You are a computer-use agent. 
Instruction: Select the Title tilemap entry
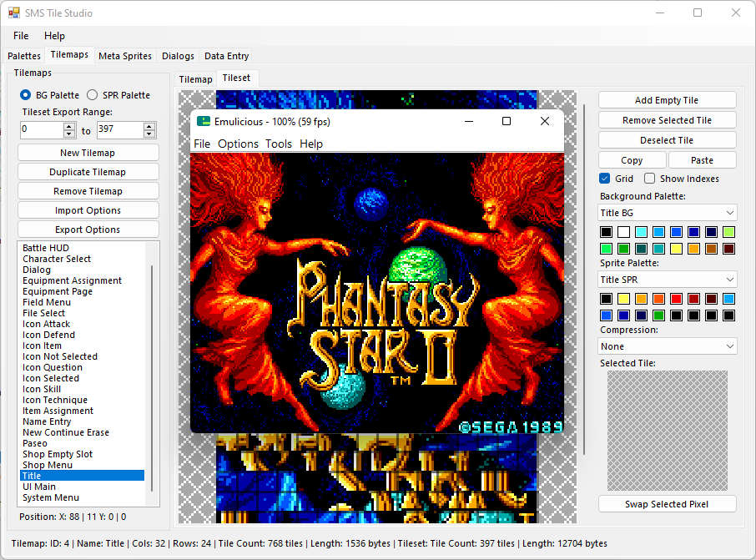click(x=83, y=476)
